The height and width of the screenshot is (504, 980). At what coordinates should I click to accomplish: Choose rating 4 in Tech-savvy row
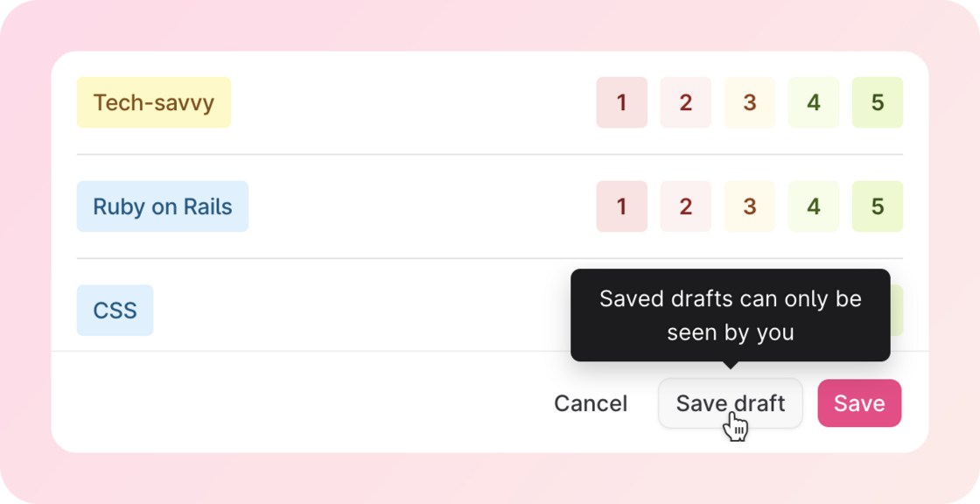[x=814, y=102]
